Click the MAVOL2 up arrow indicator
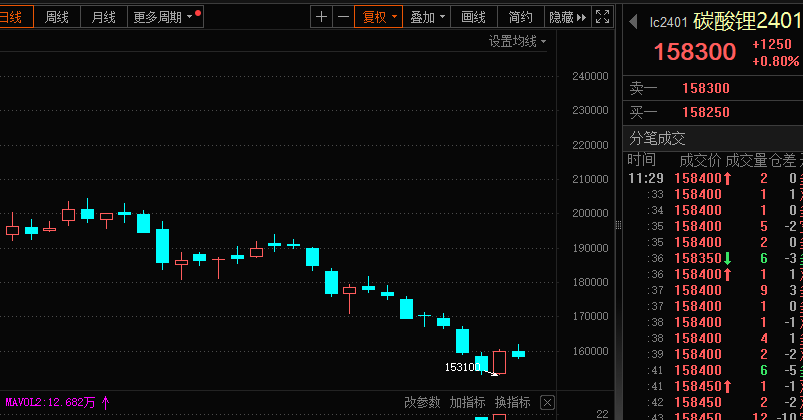Screen dimensions: 803x420 point(106,403)
